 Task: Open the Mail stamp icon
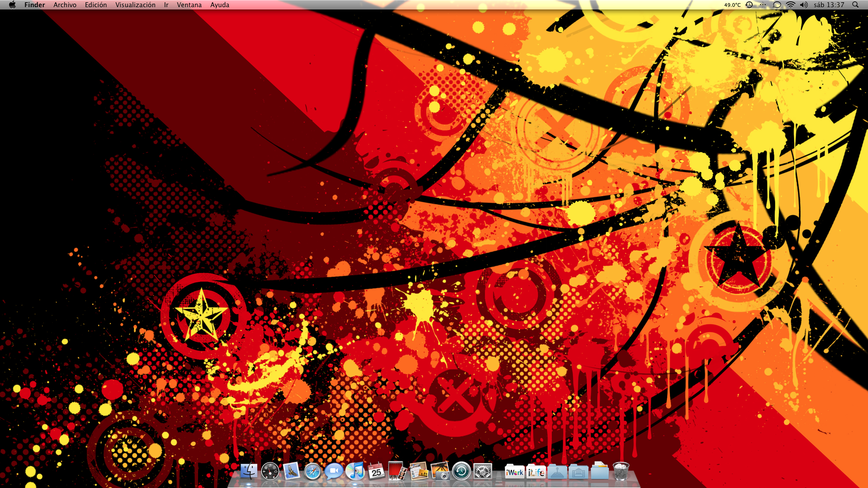(291, 471)
